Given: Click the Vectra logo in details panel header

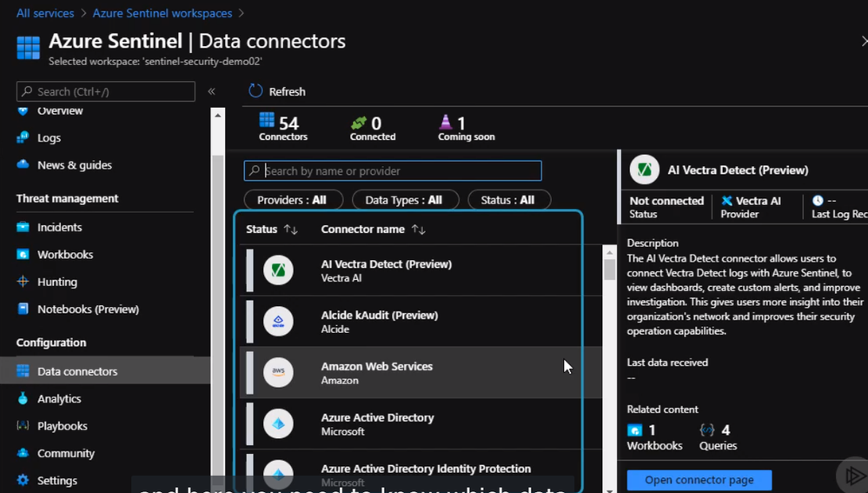Looking at the screenshot, I should pyautogui.click(x=645, y=170).
